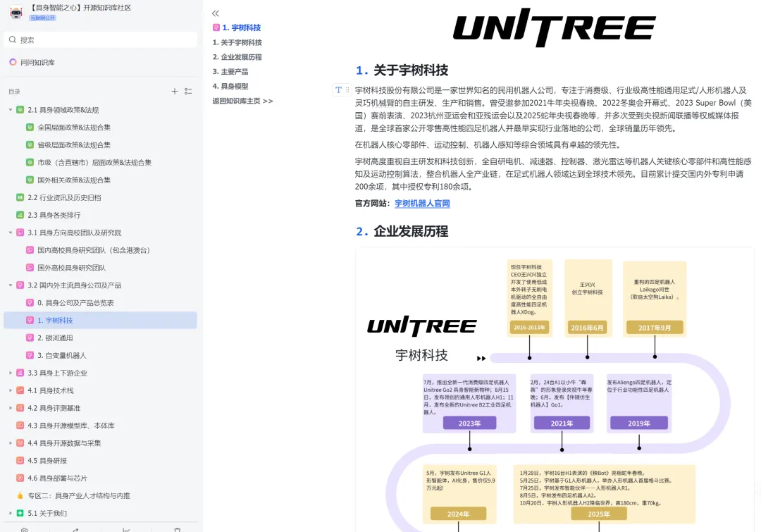The width and height of the screenshot is (761, 532).
Task: Collapse the 3.2 国内外主流具身公司及产品 section
Action: [10, 285]
